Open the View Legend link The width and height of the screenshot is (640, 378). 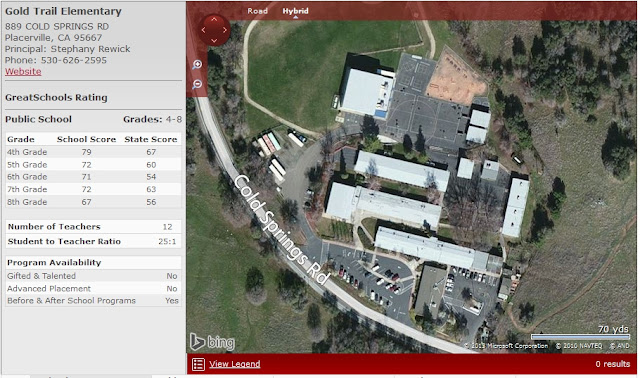click(x=234, y=364)
